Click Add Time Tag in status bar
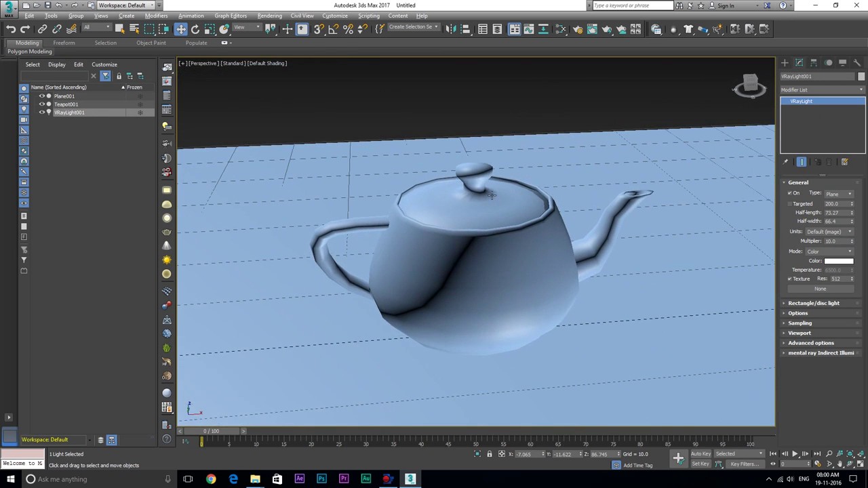This screenshot has width=868, height=488. pyautogui.click(x=637, y=465)
